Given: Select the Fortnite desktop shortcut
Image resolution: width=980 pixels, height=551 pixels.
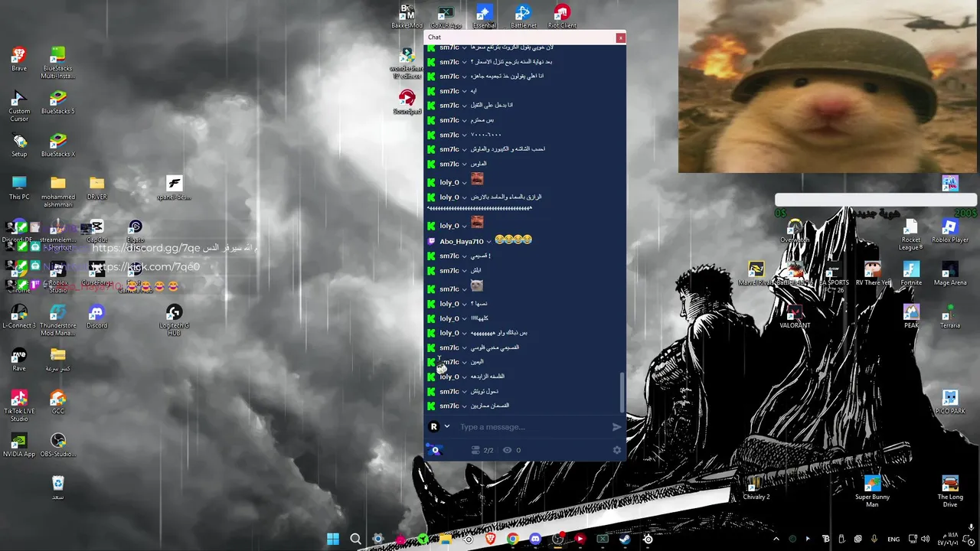Looking at the screenshot, I should pyautogui.click(x=911, y=273).
